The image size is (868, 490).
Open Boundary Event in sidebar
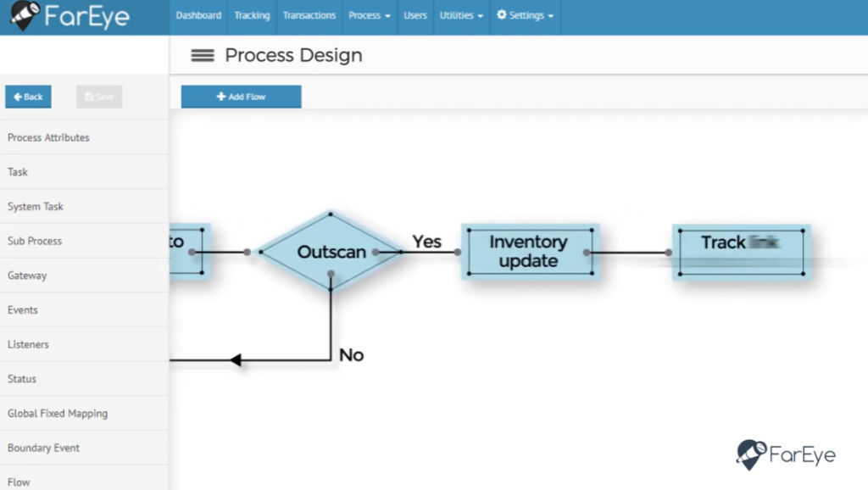click(x=43, y=448)
